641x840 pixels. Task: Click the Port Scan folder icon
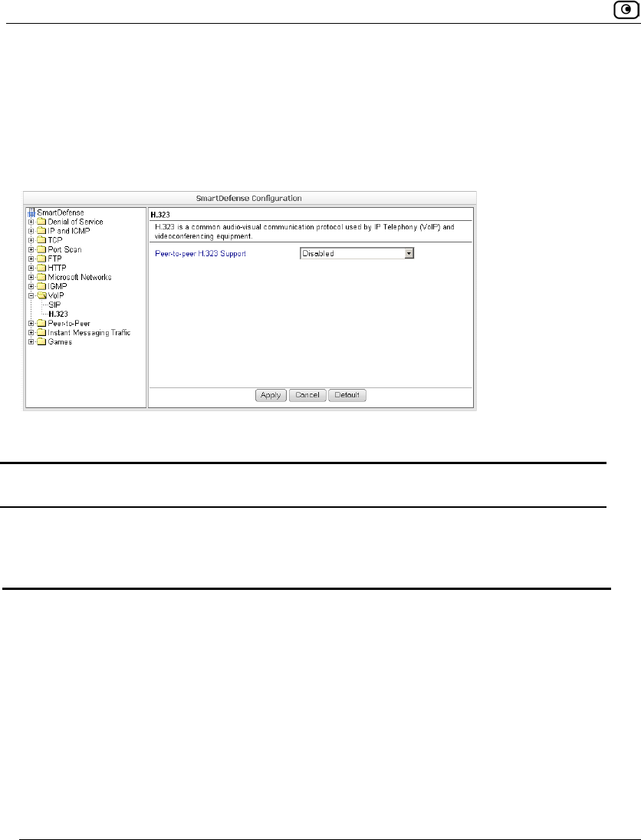pyautogui.click(x=41, y=249)
